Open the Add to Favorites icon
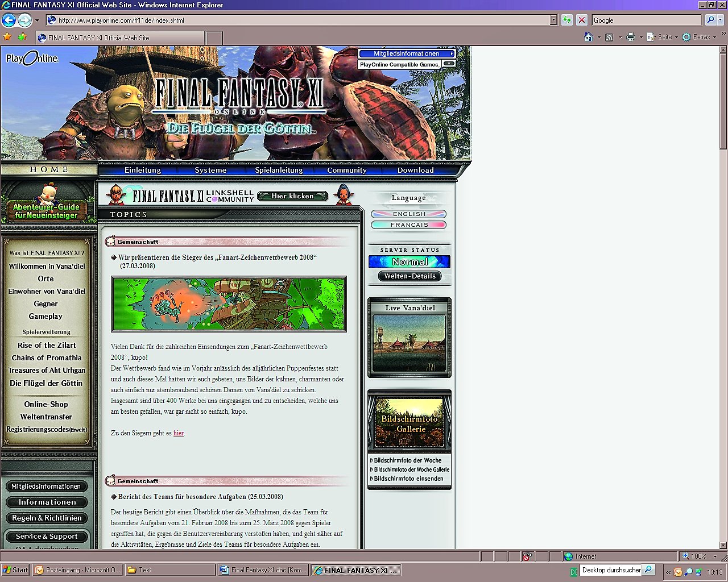 coord(22,37)
